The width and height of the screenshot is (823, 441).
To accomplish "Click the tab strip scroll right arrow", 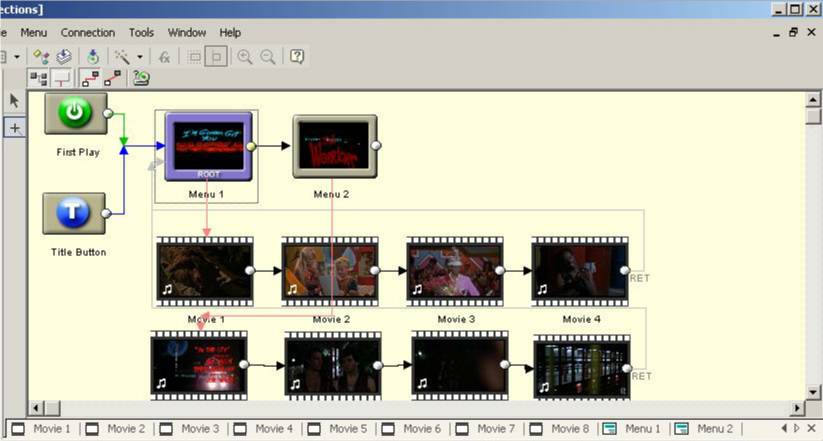I will point(797,428).
